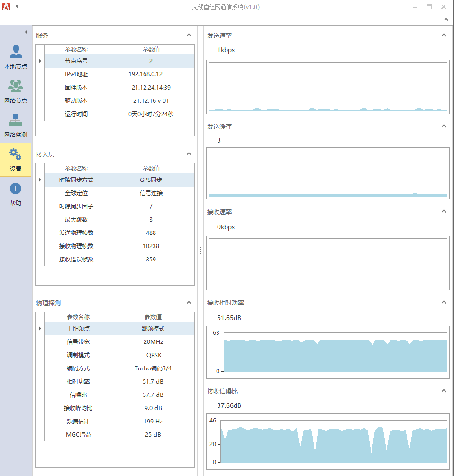Click the 参数名称 column header in 物理探测 table
The width and height of the screenshot is (454, 476).
click(x=78, y=317)
